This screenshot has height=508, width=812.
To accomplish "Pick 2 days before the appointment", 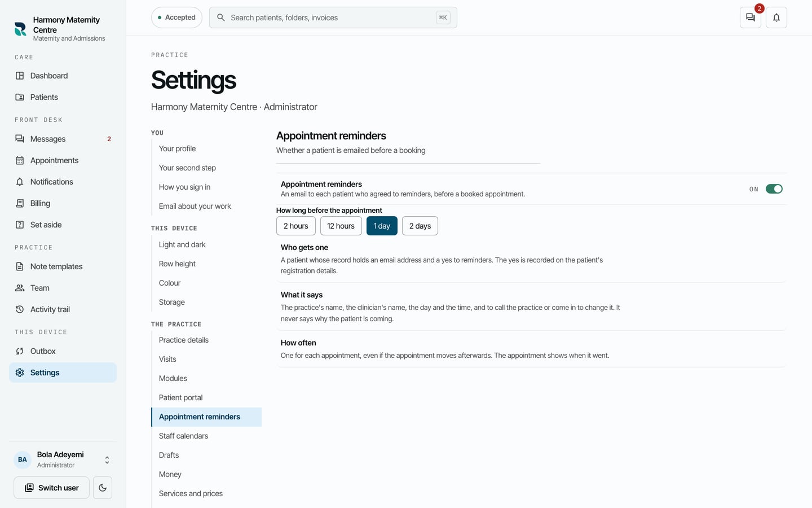I will [420, 226].
